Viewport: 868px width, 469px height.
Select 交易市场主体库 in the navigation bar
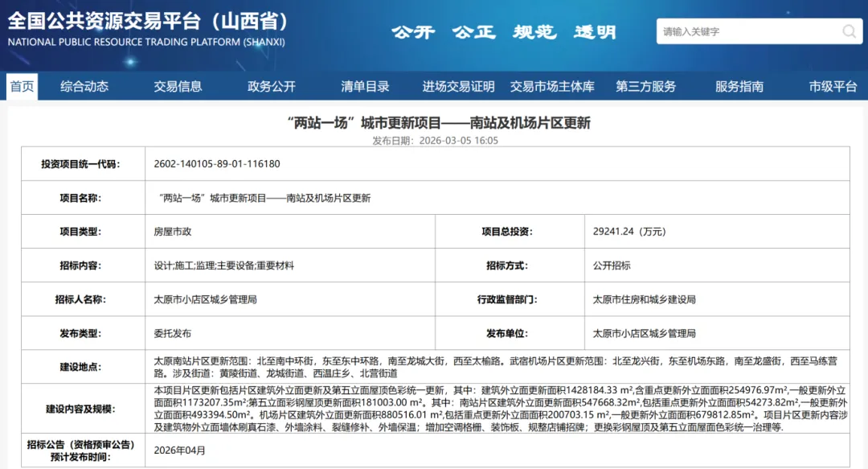(552, 87)
